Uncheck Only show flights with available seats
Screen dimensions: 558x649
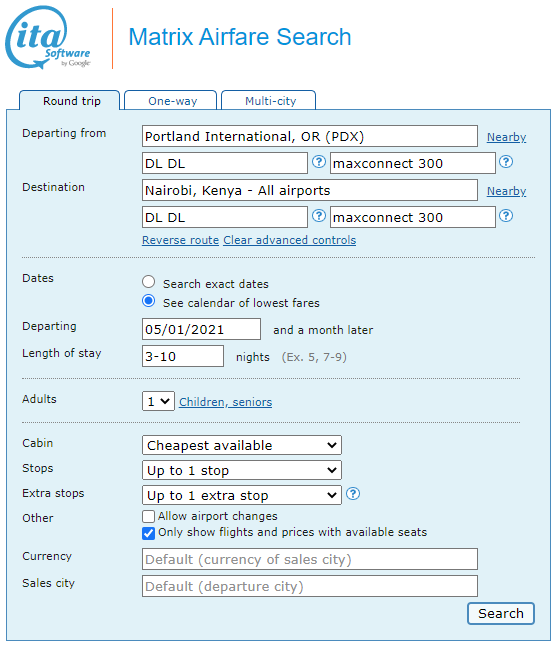(x=148, y=533)
